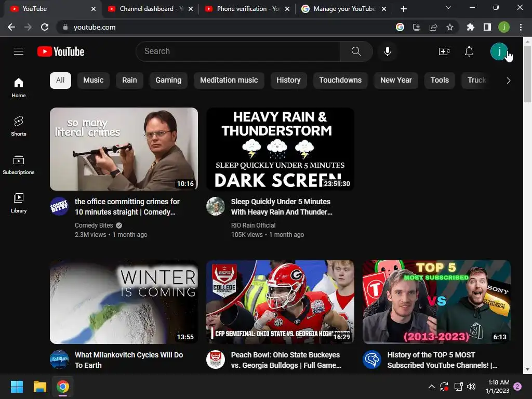Select the Meditation music chip
Viewport: 532px width, 399px height.
point(229,81)
